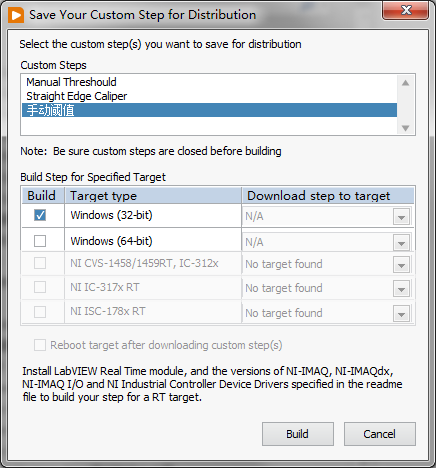This screenshot has width=436, height=468.
Task: Expand NI IC-317x RT target dropdown
Action: [401, 289]
